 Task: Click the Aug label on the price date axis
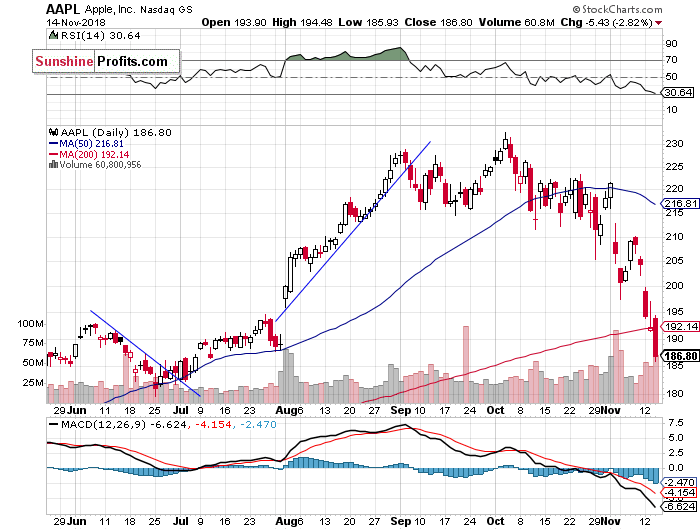pos(286,410)
